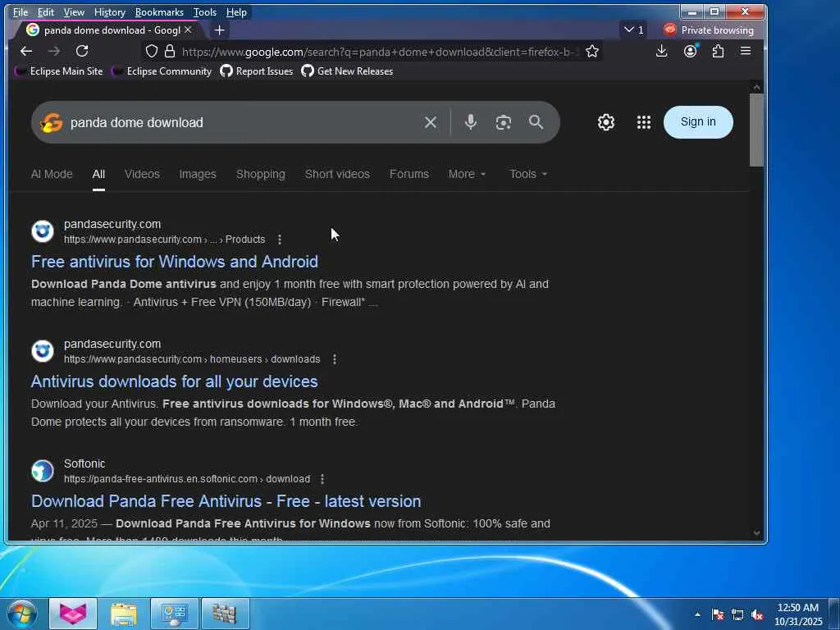Open the Windows Start button

(22, 614)
